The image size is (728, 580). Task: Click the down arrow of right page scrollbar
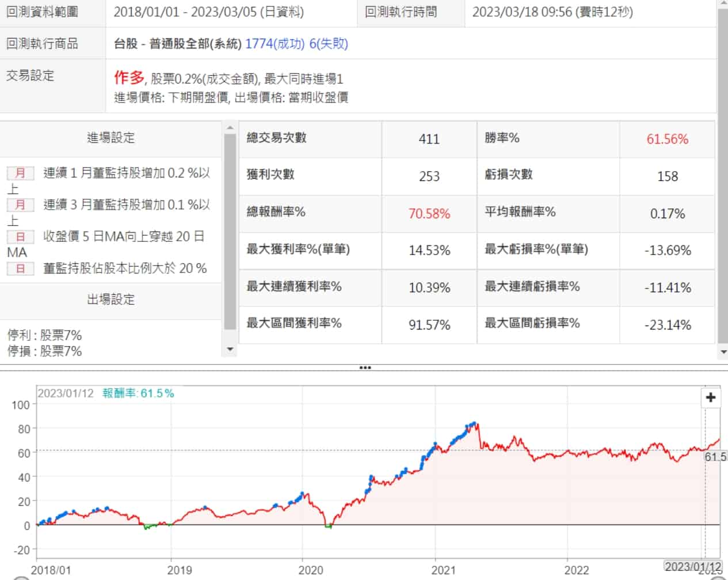723,352
